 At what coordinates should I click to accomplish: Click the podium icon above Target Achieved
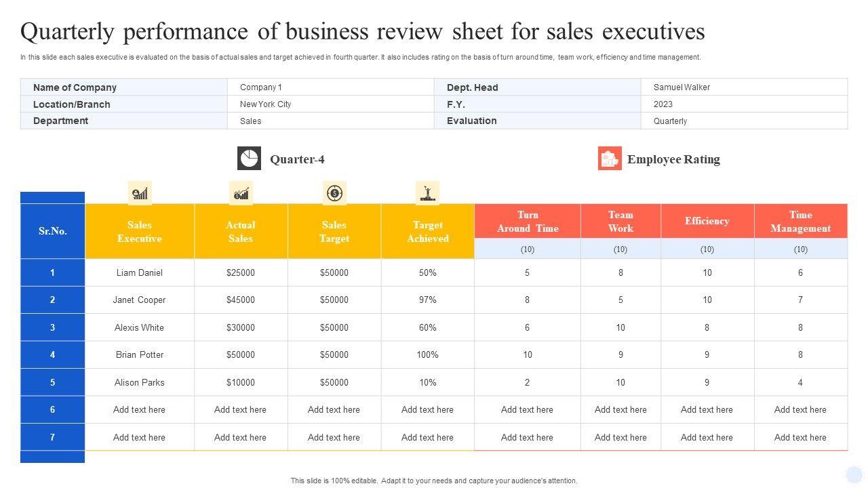click(x=427, y=193)
